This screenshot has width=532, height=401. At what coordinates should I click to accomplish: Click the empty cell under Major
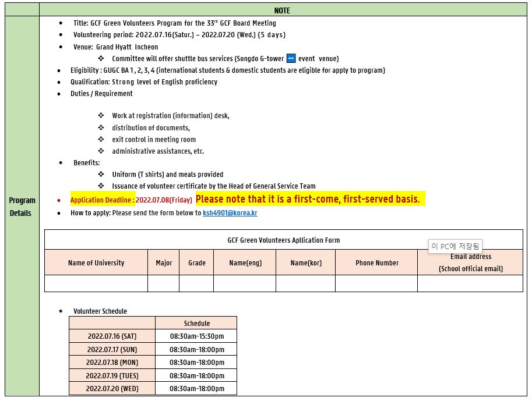pos(164,283)
